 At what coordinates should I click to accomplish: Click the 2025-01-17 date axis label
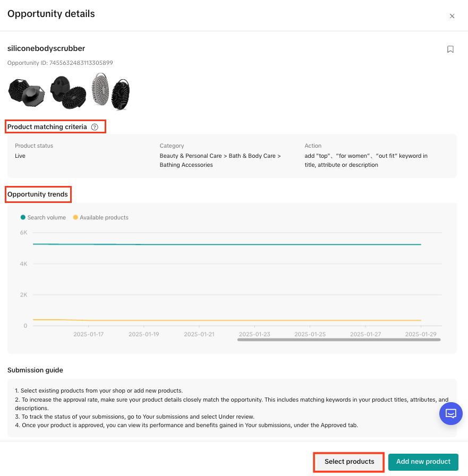click(89, 334)
